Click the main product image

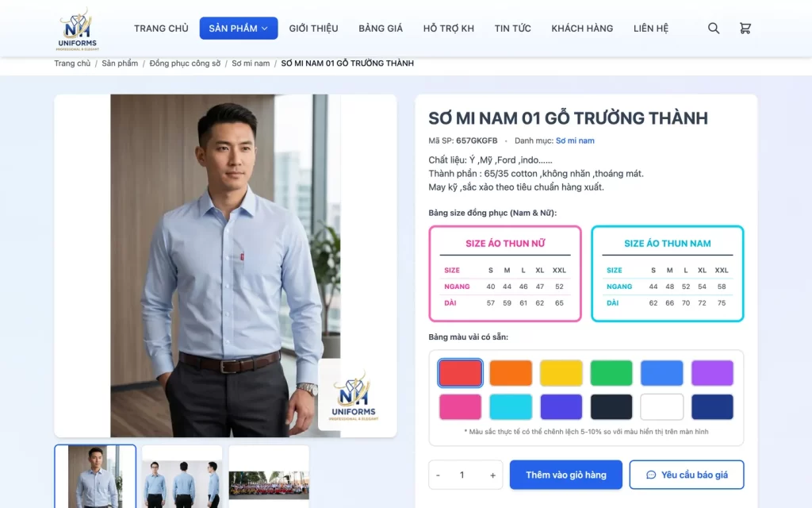pyautogui.click(x=225, y=265)
